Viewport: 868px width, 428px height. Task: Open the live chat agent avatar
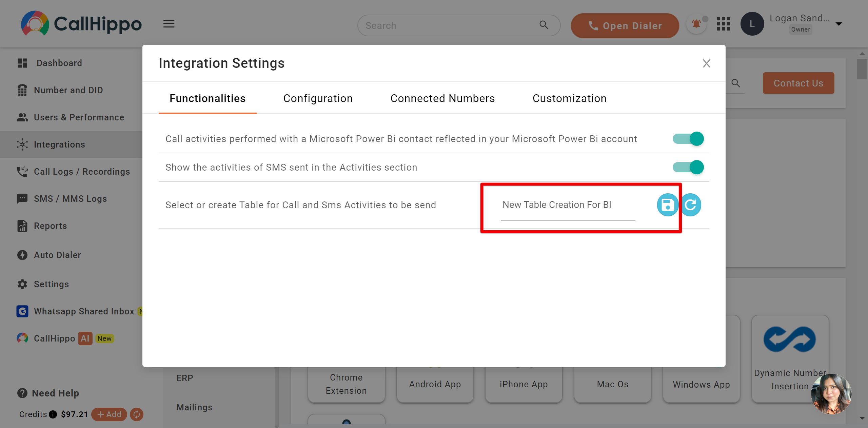click(831, 394)
